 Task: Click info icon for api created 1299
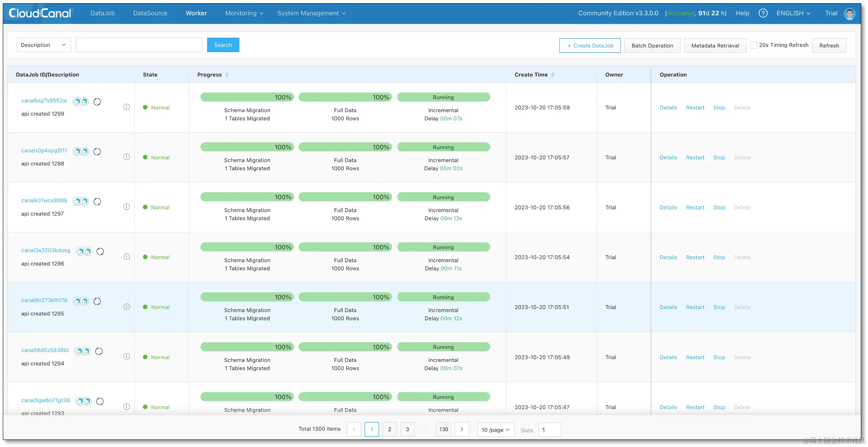(x=127, y=107)
